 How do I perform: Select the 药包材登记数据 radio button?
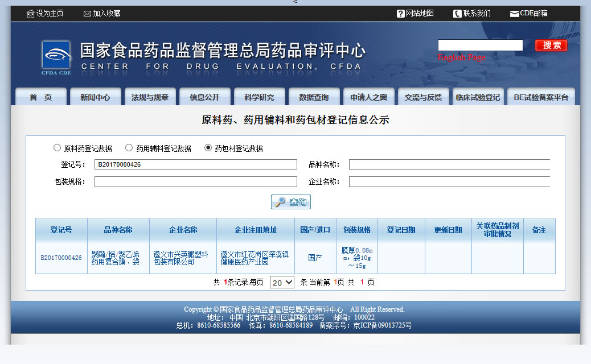(x=208, y=148)
